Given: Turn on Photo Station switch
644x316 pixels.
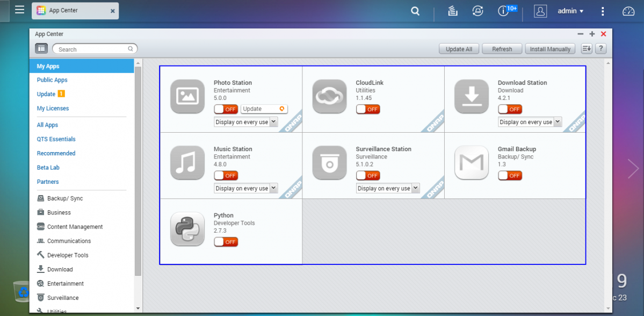Looking at the screenshot, I should click(226, 109).
